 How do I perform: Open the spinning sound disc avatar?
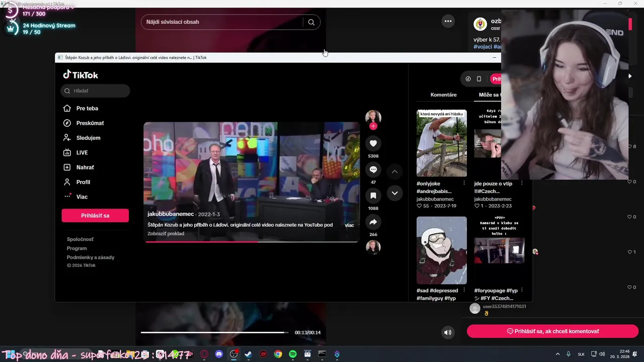pos(373,247)
